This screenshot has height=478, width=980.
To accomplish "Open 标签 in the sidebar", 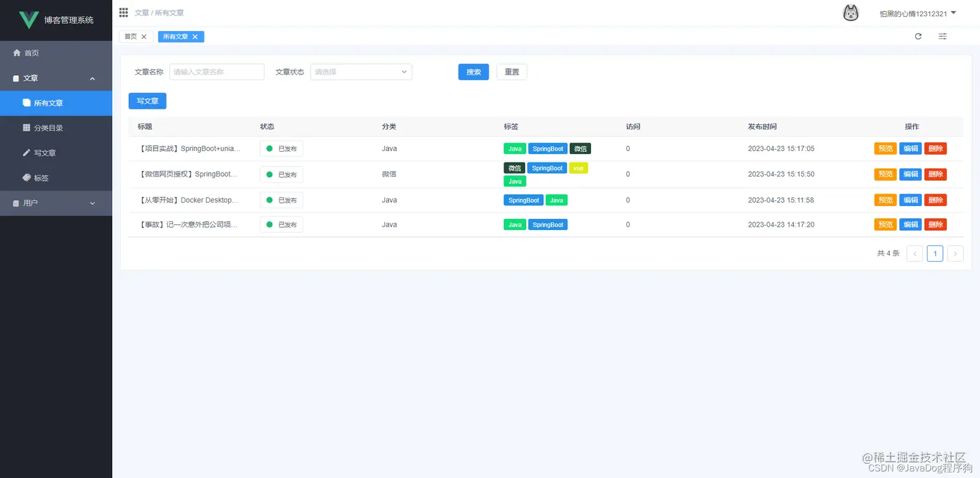I will (56, 177).
